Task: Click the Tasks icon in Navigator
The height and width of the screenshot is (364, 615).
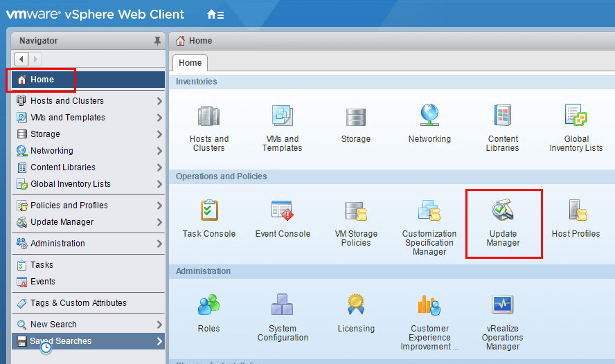Action: (21, 265)
